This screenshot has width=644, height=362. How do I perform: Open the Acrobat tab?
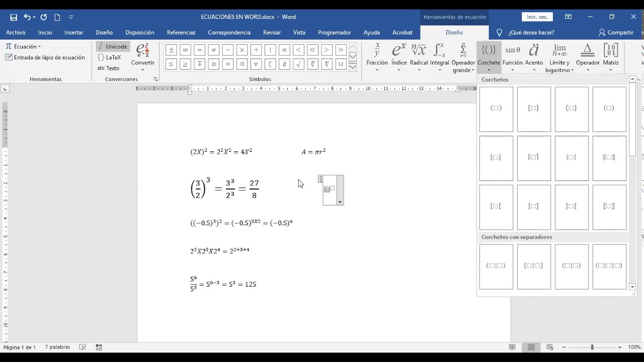(x=403, y=32)
